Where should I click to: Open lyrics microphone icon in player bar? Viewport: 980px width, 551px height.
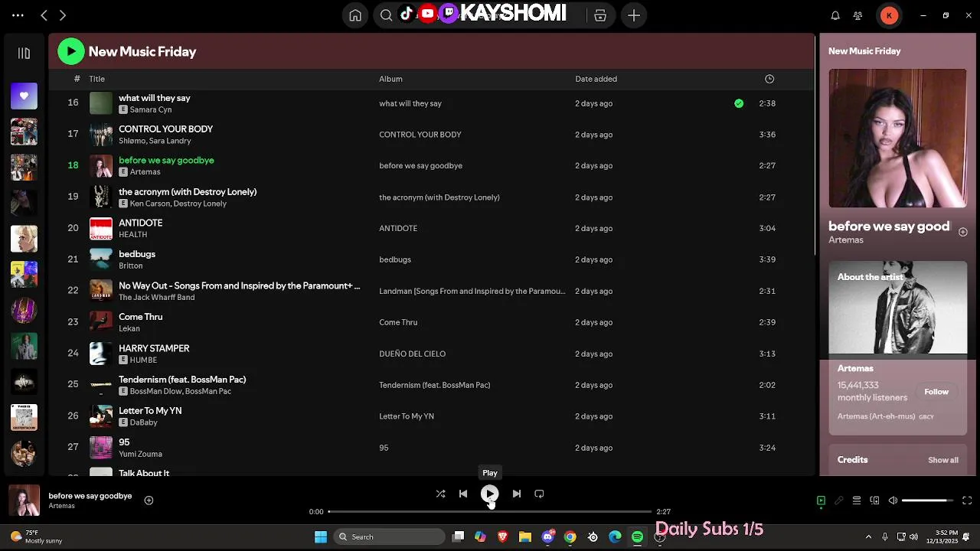(x=839, y=500)
